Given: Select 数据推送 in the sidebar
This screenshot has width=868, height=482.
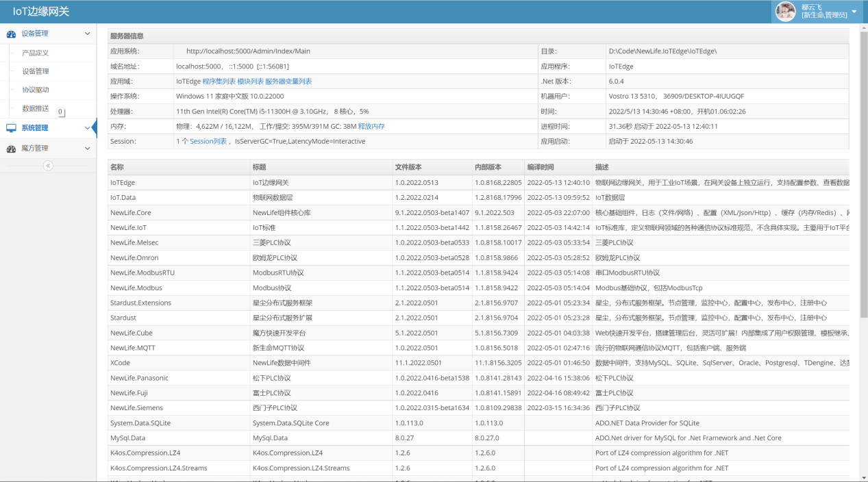Looking at the screenshot, I should [x=36, y=108].
